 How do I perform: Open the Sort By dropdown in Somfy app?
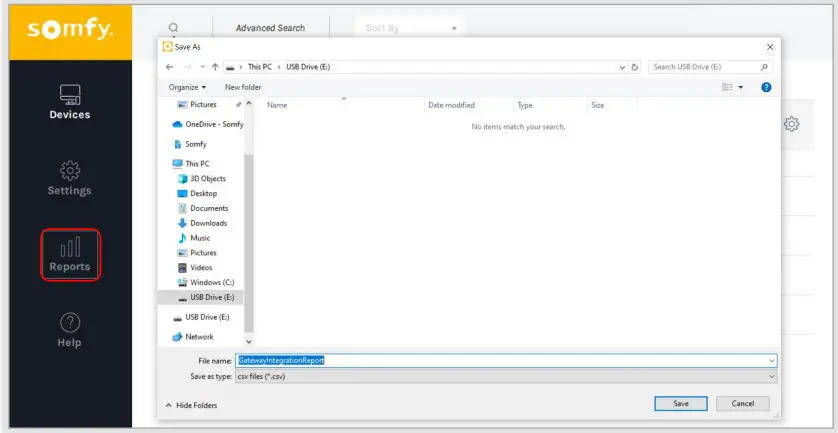coord(409,28)
